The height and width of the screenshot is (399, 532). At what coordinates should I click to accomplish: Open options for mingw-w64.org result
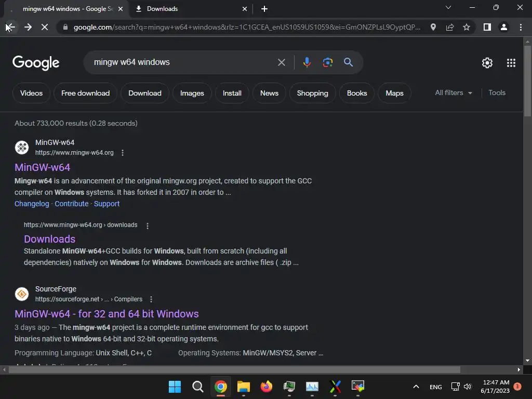[x=123, y=153]
